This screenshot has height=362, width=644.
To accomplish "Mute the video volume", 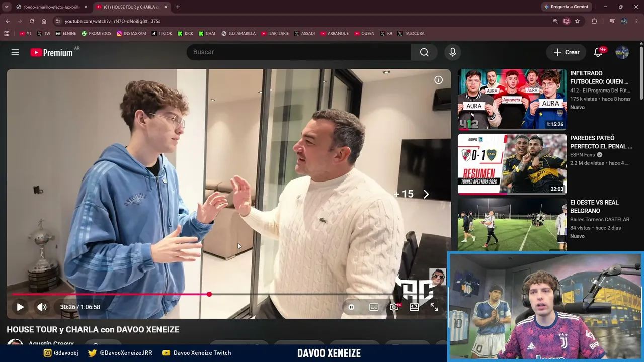I will pos(42,307).
